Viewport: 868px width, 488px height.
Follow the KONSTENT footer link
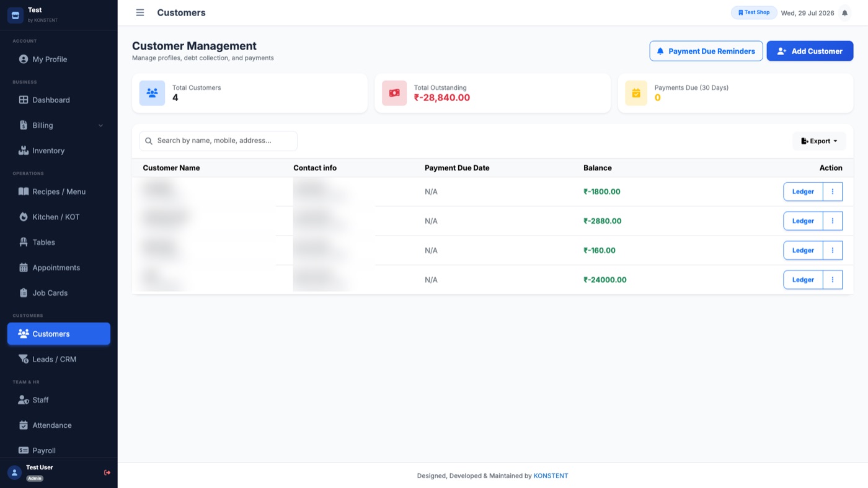pyautogui.click(x=551, y=476)
